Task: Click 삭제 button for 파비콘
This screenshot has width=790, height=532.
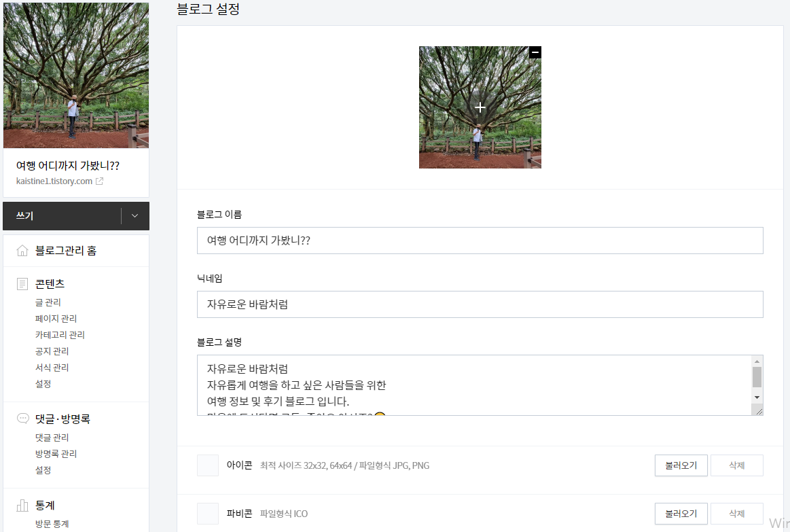Action: [x=737, y=514]
